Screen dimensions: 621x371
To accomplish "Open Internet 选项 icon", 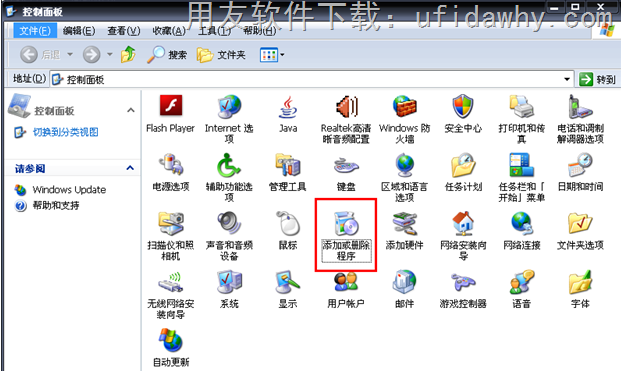I will pos(229,106).
